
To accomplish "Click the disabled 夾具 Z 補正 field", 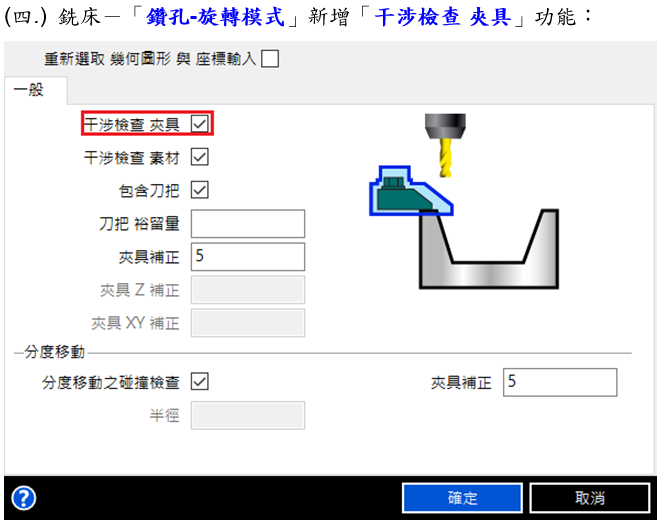I will [x=248, y=290].
